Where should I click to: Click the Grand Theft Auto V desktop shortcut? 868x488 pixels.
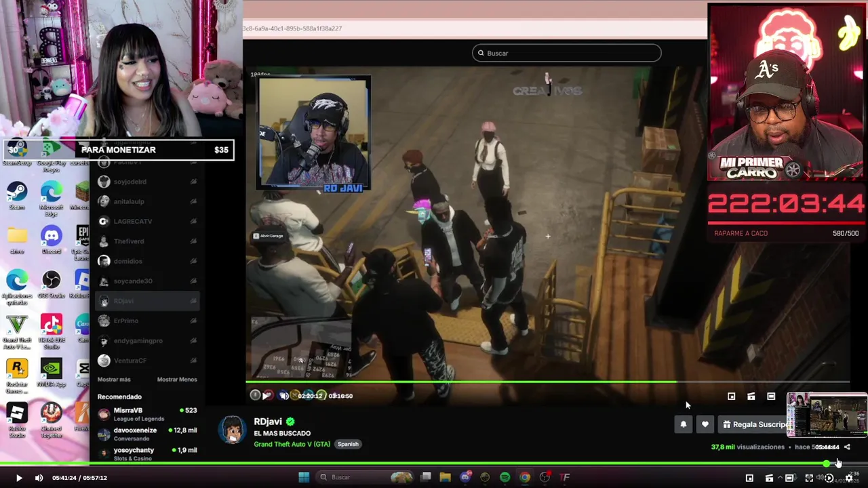point(17,332)
